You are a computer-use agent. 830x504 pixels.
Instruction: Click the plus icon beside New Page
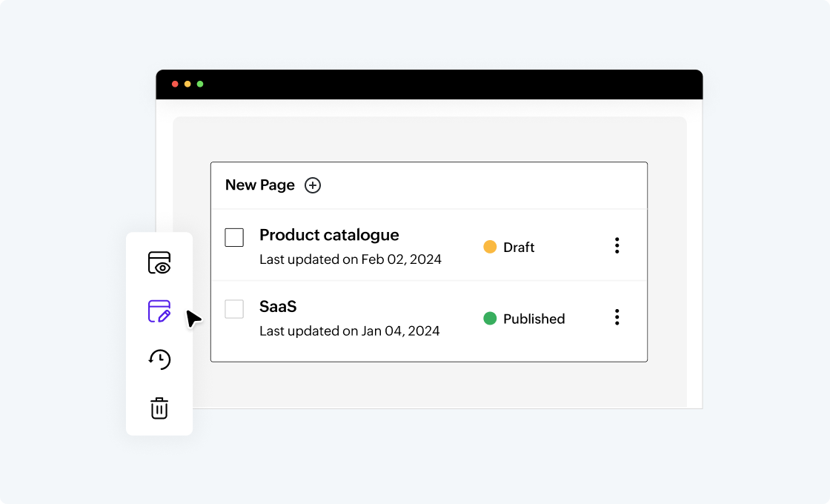click(313, 185)
